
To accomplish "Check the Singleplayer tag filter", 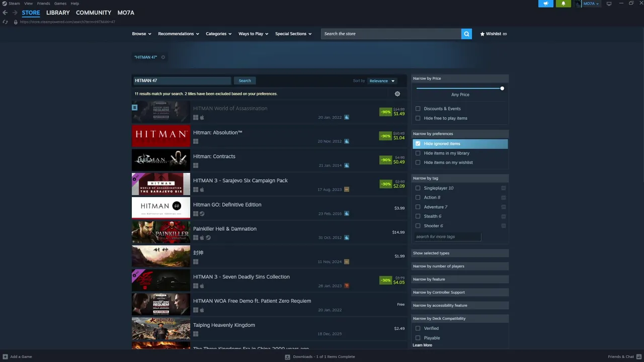I will pyautogui.click(x=418, y=188).
